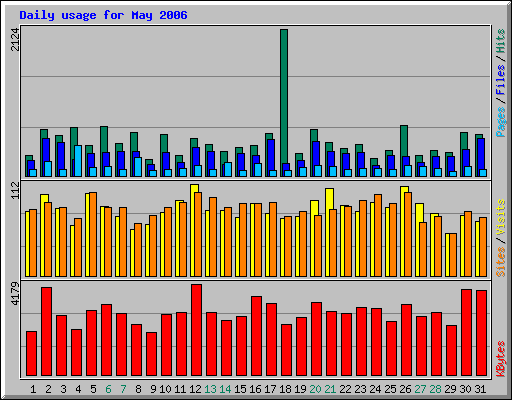
Task: Click day label 1 on the x-axis
Action: (x=33, y=389)
